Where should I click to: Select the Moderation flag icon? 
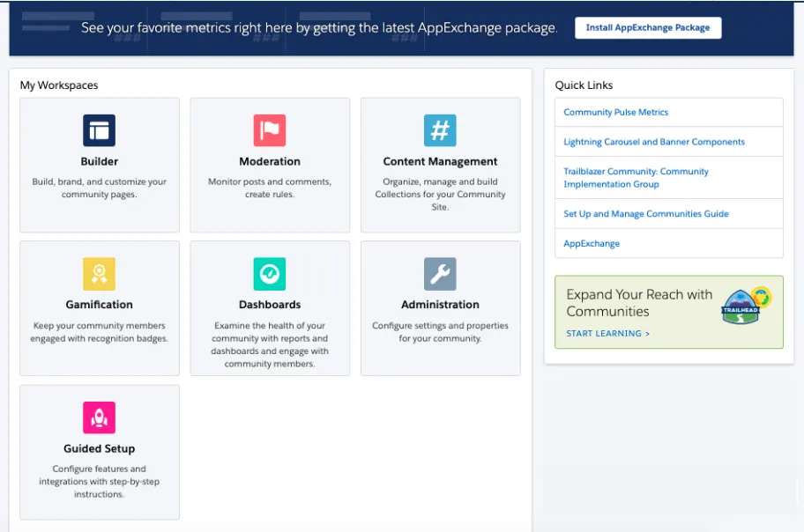[x=270, y=129]
